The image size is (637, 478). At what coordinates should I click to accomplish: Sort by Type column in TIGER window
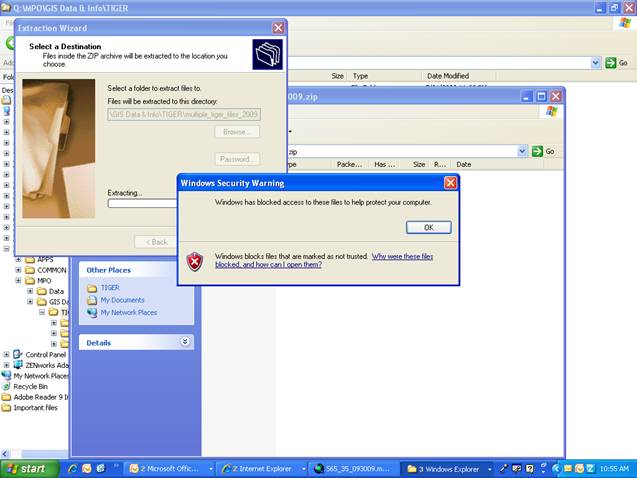click(x=360, y=76)
